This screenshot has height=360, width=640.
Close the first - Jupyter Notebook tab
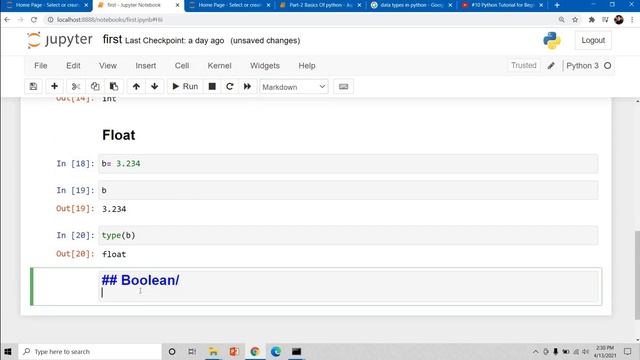tap(177, 5)
